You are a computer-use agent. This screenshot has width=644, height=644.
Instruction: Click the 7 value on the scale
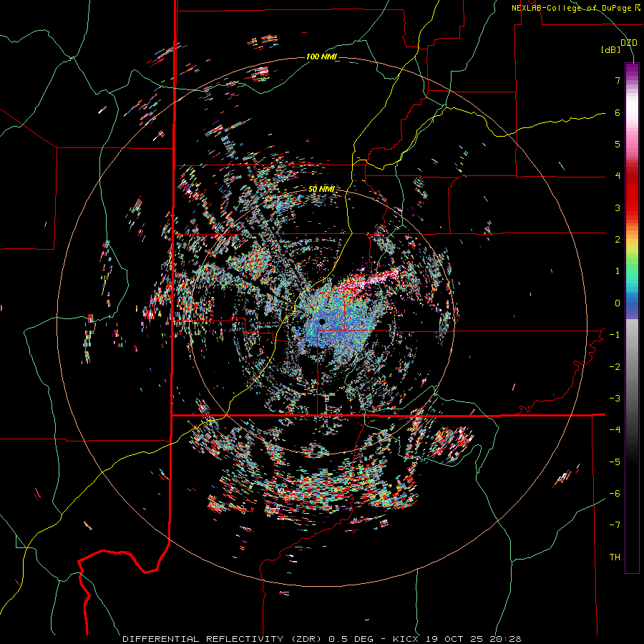point(618,80)
